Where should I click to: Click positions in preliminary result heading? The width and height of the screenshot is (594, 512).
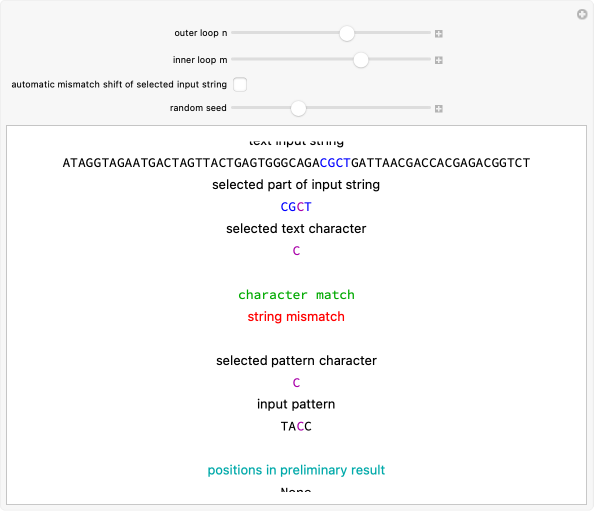point(296,470)
